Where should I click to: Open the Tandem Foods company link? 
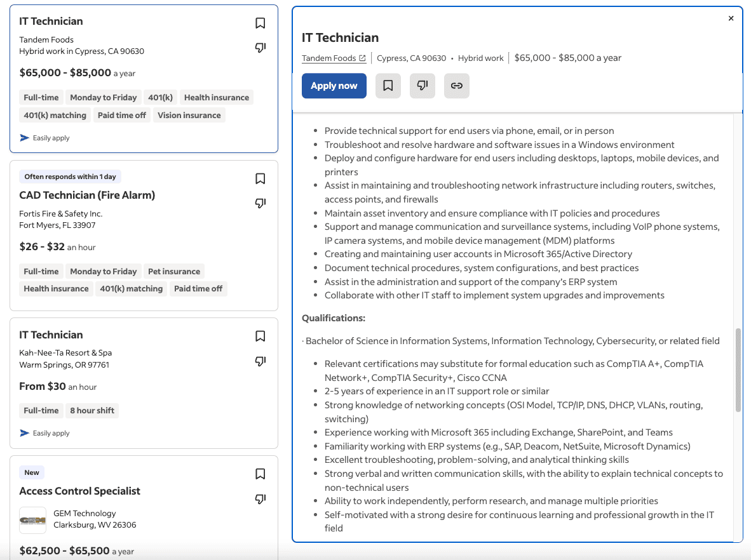point(334,58)
